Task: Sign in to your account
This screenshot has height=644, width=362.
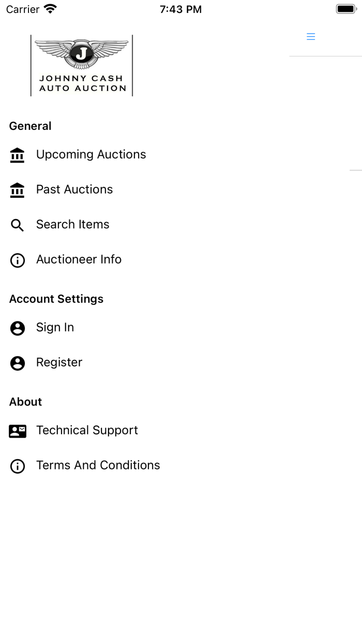Action: [x=55, y=328]
